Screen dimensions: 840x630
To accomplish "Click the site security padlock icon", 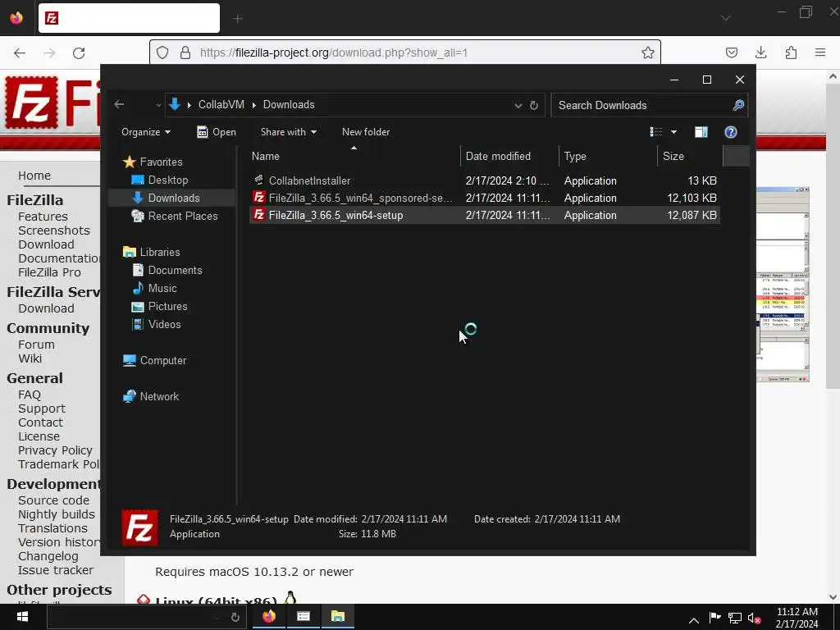I will tap(185, 52).
